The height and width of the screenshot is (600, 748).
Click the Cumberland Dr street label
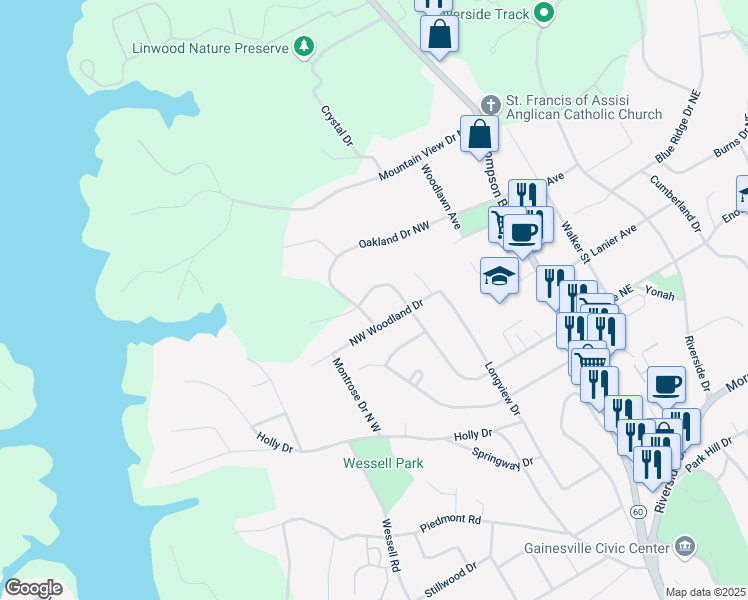pyautogui.click(x=675, y=204)
